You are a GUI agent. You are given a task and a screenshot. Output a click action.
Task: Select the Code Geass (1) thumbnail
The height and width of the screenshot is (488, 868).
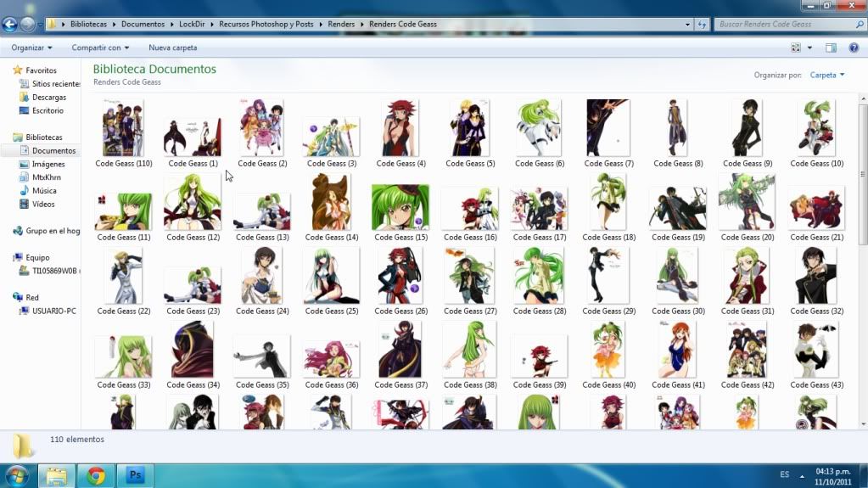point(193,137)
